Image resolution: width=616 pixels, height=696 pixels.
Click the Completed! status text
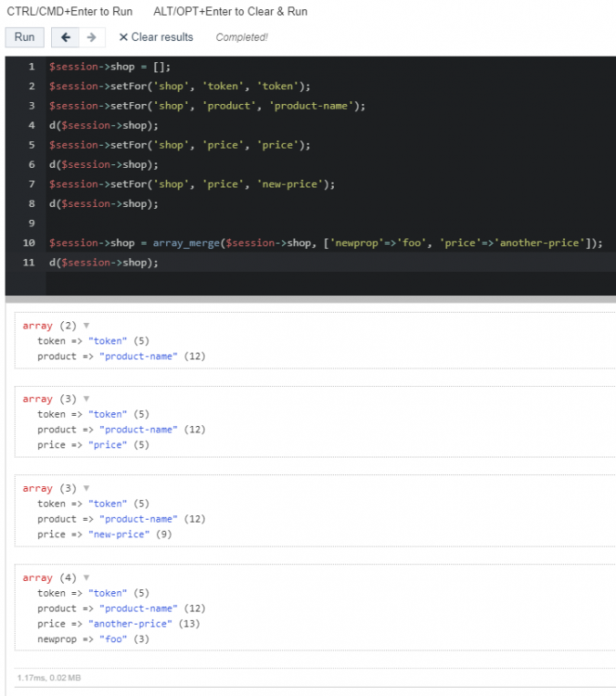242,37
